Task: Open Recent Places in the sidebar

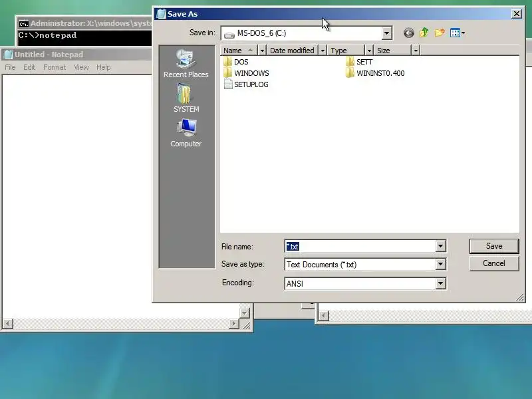Action: coord(186,64)
